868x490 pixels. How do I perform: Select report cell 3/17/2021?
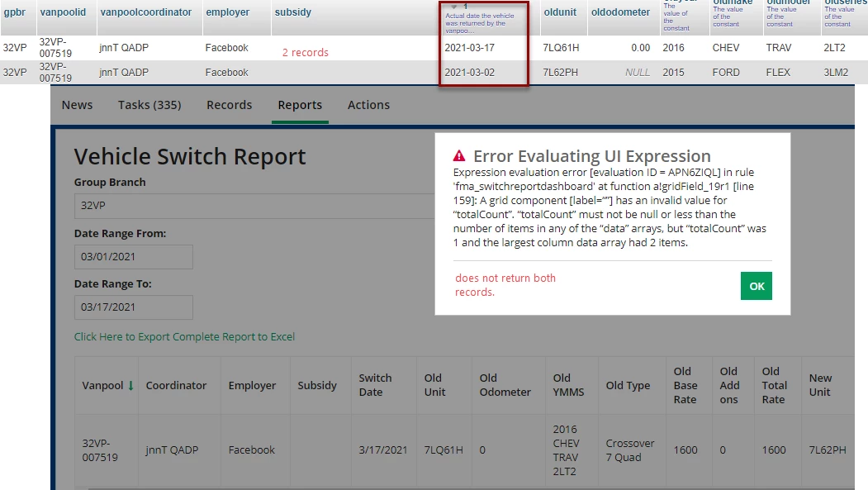point(383,450)
